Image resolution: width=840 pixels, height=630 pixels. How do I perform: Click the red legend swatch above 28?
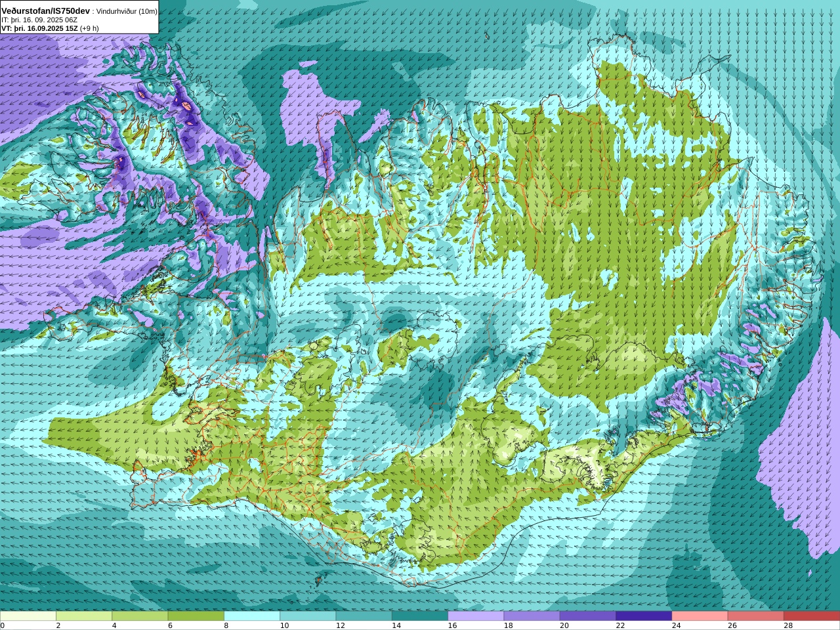point(812,616)
